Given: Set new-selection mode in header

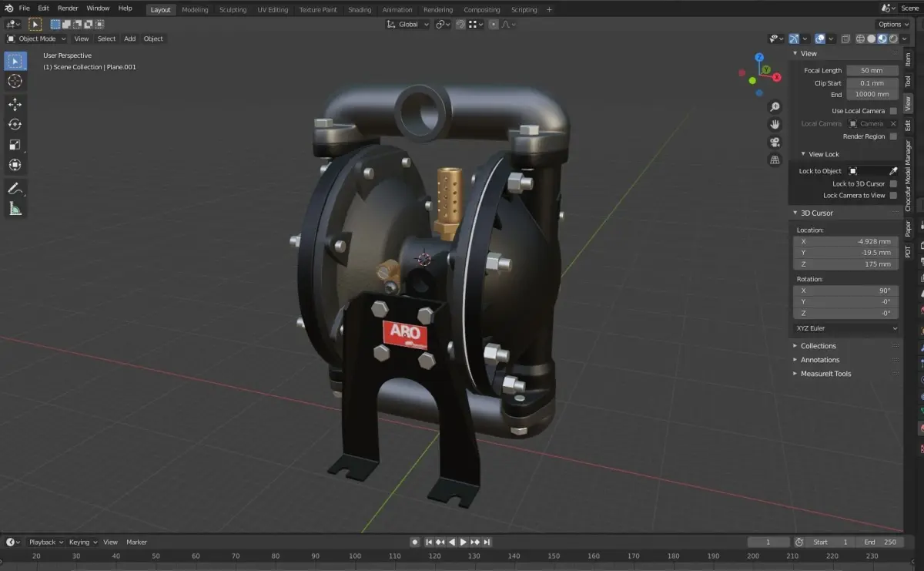Looking at the screenshot, I should pyautogui.click(x=55, y=24).
